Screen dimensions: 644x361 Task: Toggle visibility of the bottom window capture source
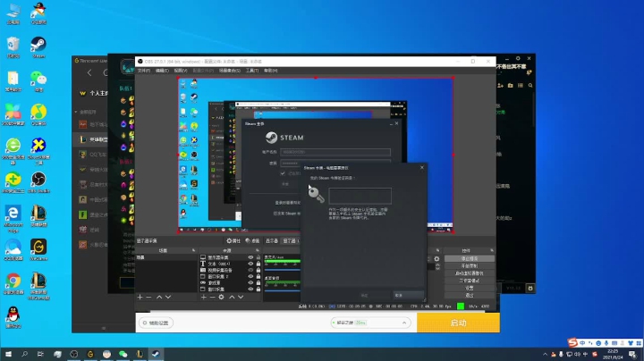tap(250, 290)
